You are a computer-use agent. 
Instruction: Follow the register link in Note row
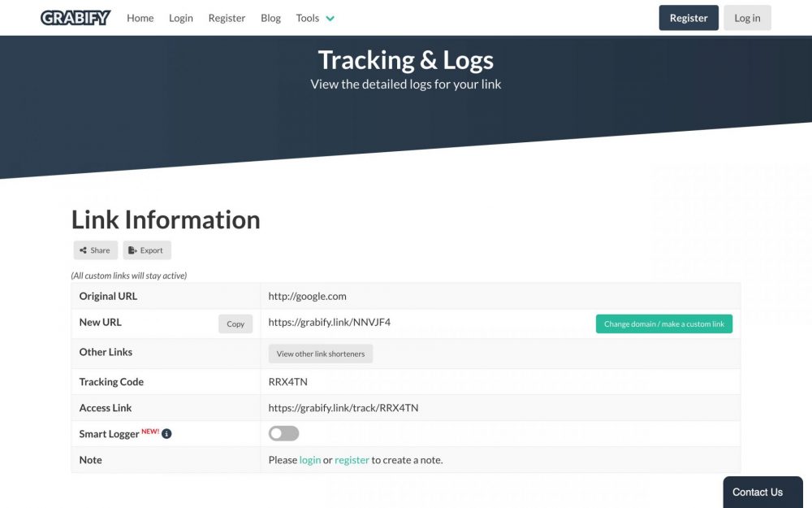352,460
